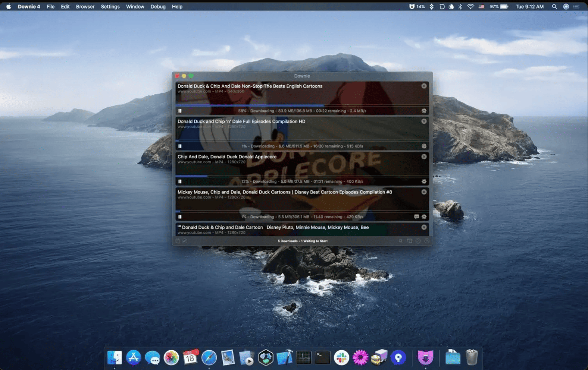Click the progress bar of Non-Stop Beste Cartoons
588x370 pixels.
coord(302,105)
